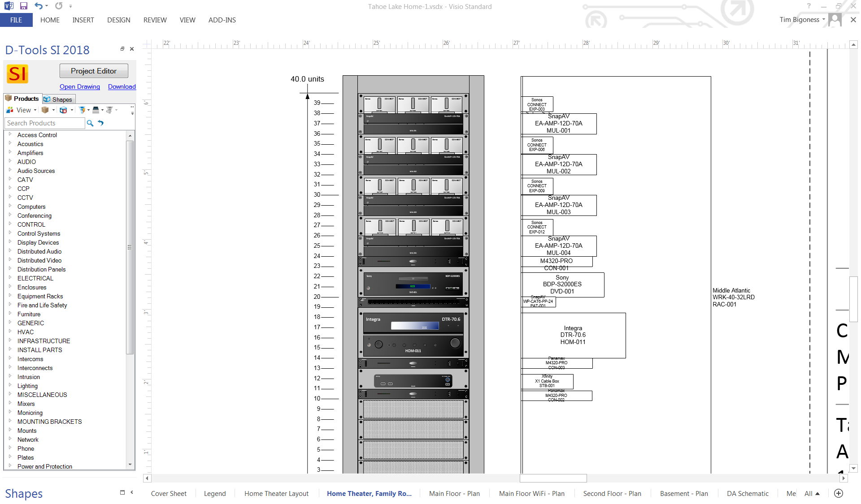The image size is (861, 504).
Task: Collapse the Shapes pane arrow
Action: pyautogui.click(x=132, y=492)
